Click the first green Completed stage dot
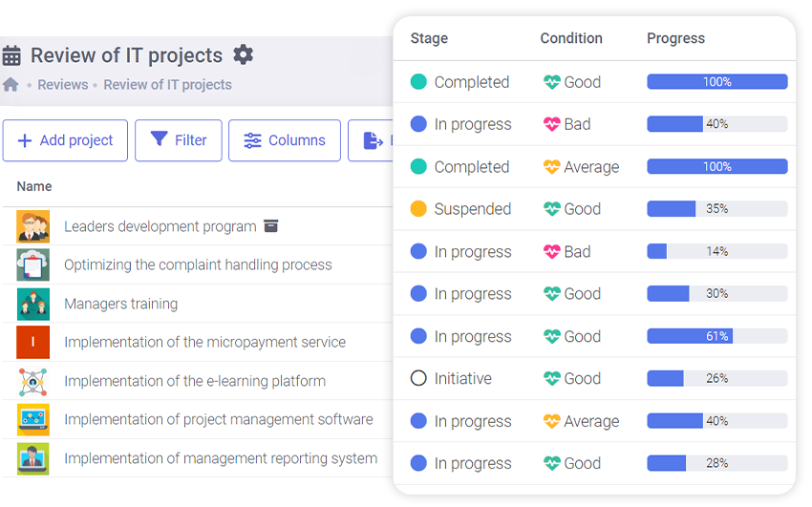Viewport: 812px width, 507px height. click(x=418, y=82)
